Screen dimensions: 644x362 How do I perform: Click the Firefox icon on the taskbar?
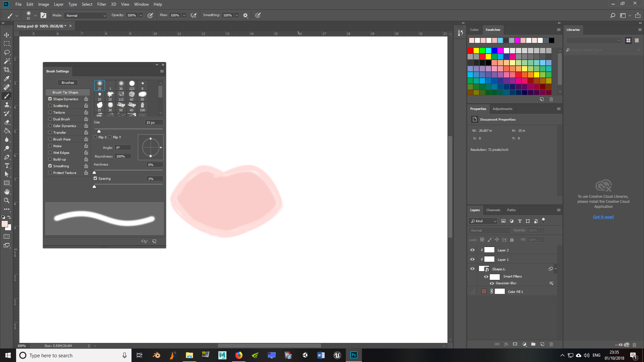[x=239, y=355]
